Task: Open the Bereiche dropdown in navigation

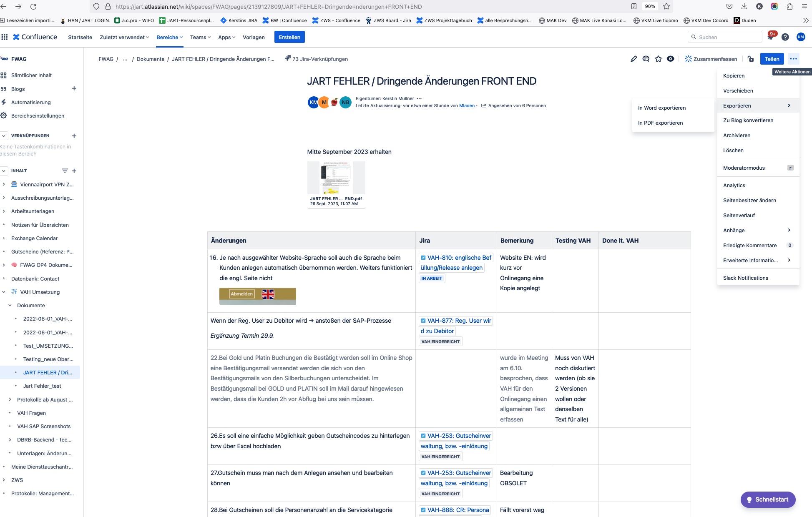Action: tap(169, 37)
